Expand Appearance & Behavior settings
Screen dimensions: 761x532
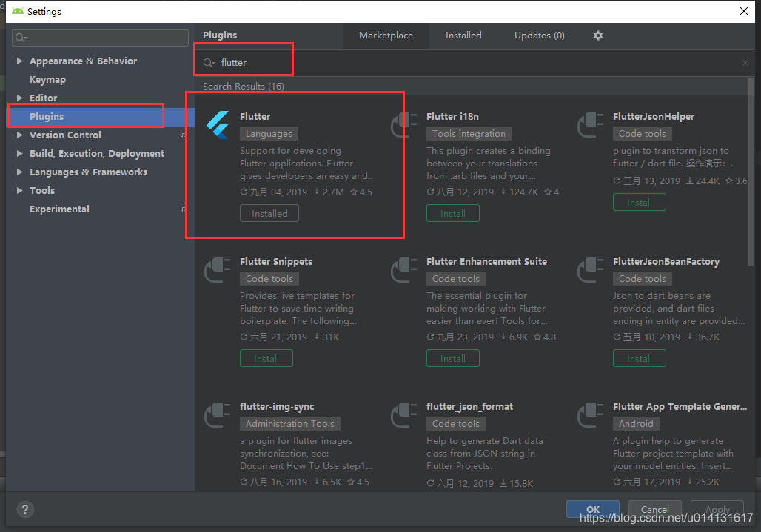point(20,61)
